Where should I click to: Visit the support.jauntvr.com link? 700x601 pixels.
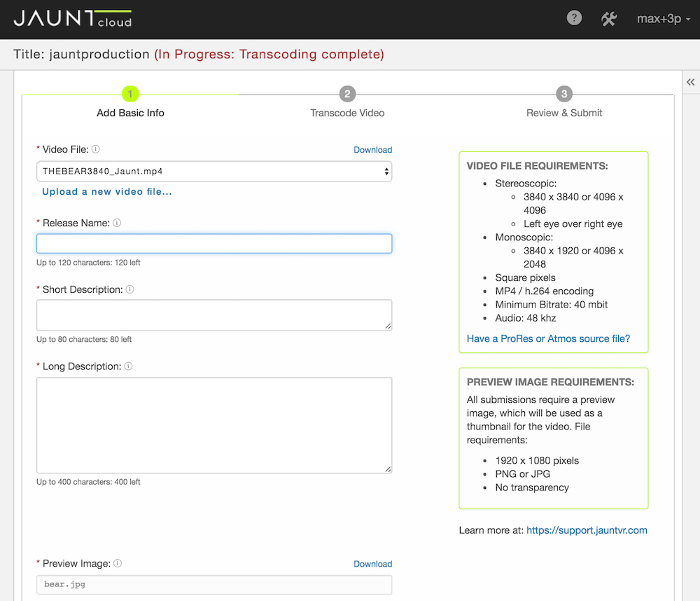click(587, 530)
